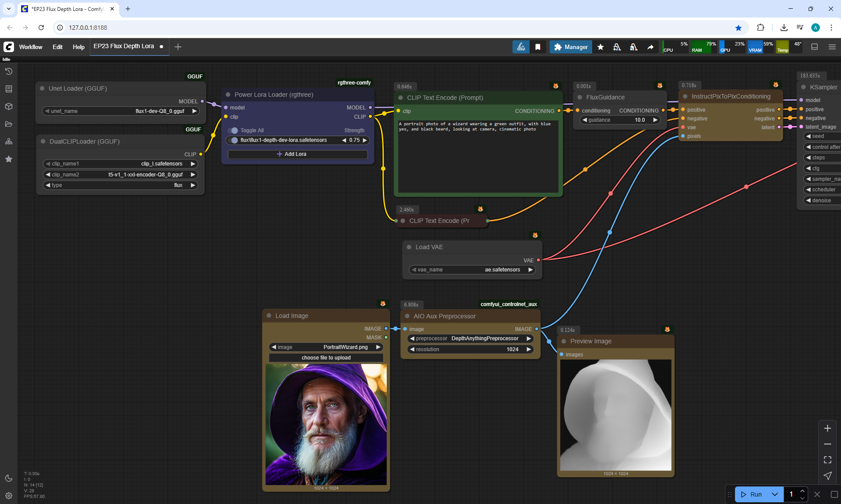Click the Toggle All lora switch

233,130
